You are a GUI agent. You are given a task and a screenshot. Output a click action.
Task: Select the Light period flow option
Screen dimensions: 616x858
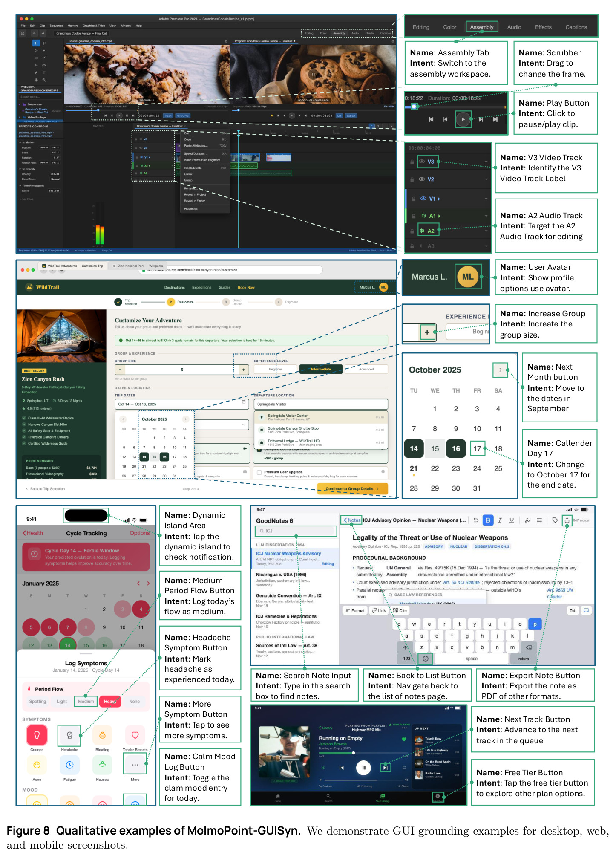(x=62, y=702)
